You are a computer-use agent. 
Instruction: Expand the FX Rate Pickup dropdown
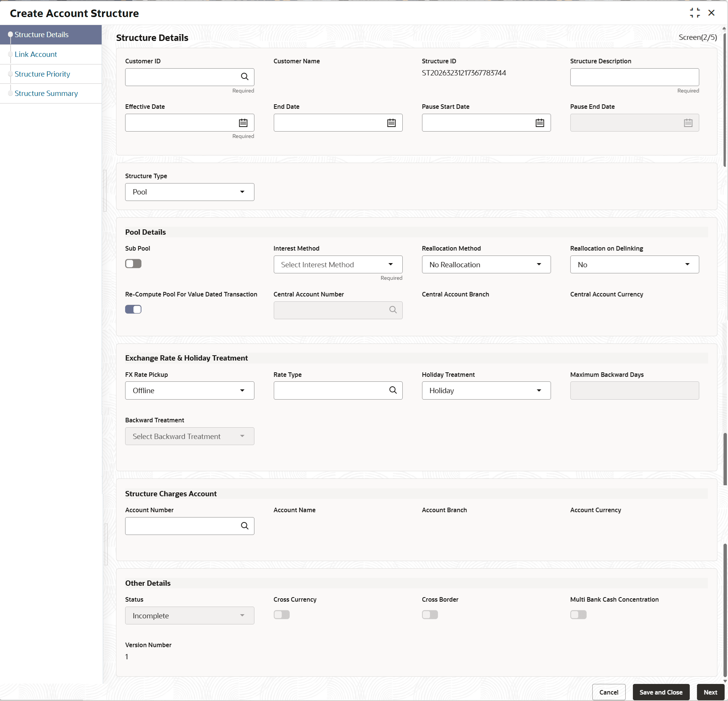point(190,390)
